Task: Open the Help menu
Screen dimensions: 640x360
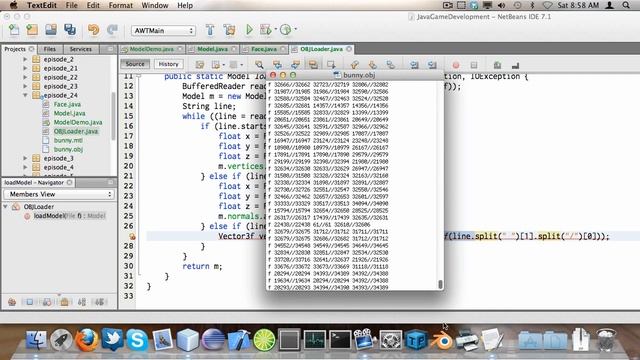Action: (x=185, y=5)
